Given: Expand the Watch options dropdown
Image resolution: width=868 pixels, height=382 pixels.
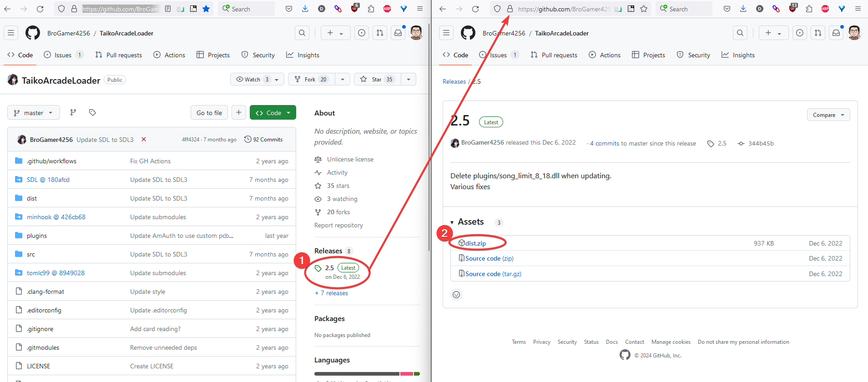Looking at the screenshot, I should (x=257, y=79).
